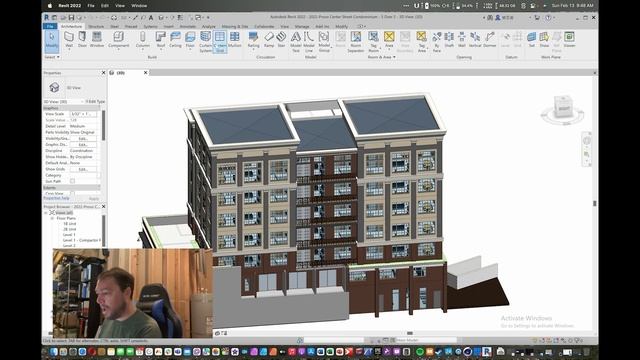Select the Door tool
640x360 pixels.
[82, 40]
